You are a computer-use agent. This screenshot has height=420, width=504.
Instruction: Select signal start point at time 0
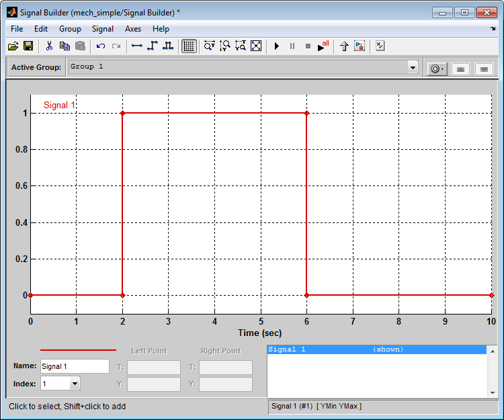[x=30, y=295]
